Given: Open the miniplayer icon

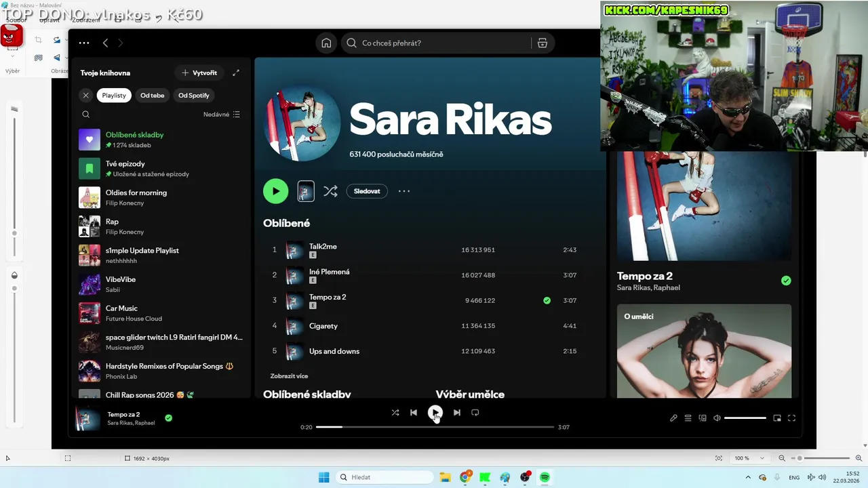Looking at the screenshot, I should [x=777, y=418].
